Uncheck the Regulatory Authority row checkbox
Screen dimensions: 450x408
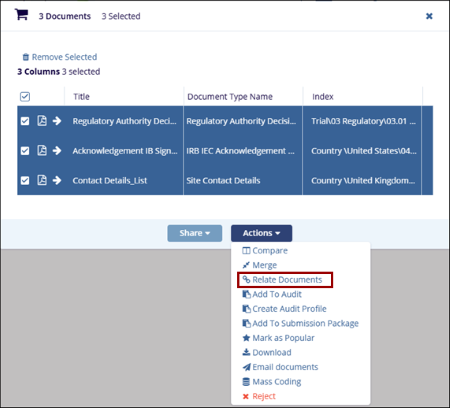click(25, 121)
